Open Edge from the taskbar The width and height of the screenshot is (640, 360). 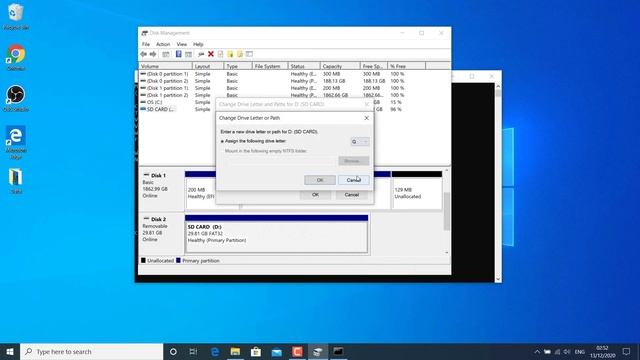pos(215,351)
